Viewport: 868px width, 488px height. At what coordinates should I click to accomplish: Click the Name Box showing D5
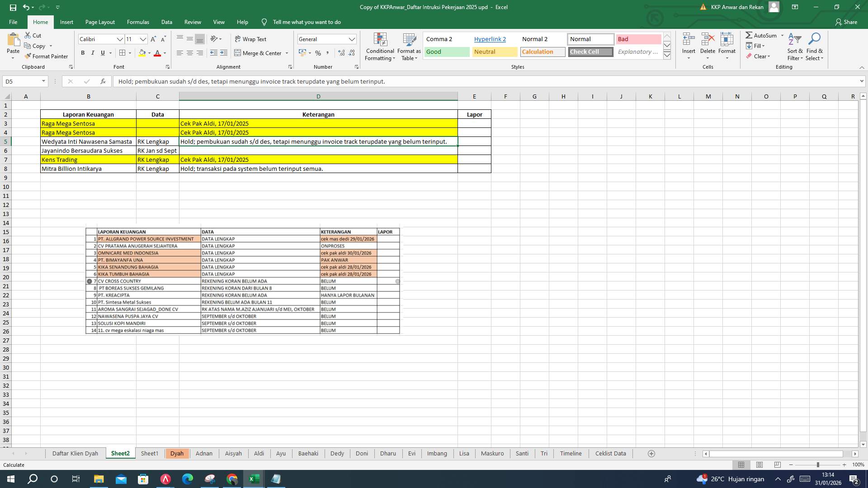21,81
